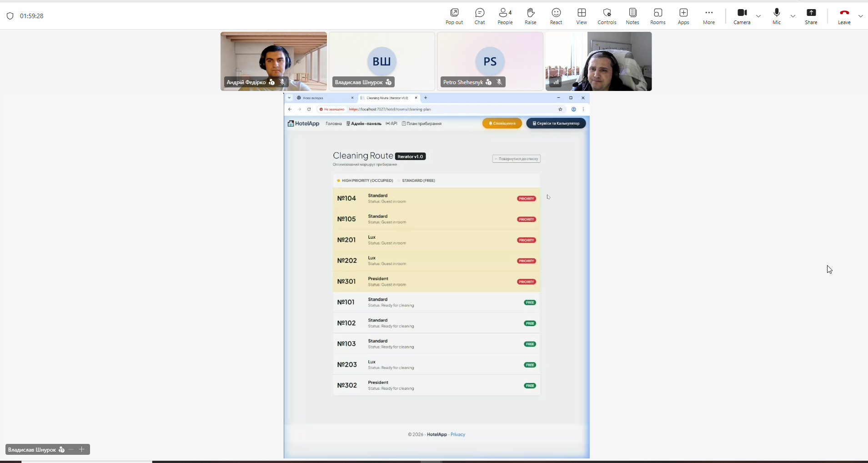868x463 pixels.
Task: Expand the Mic options arrow
Action: 793,16
